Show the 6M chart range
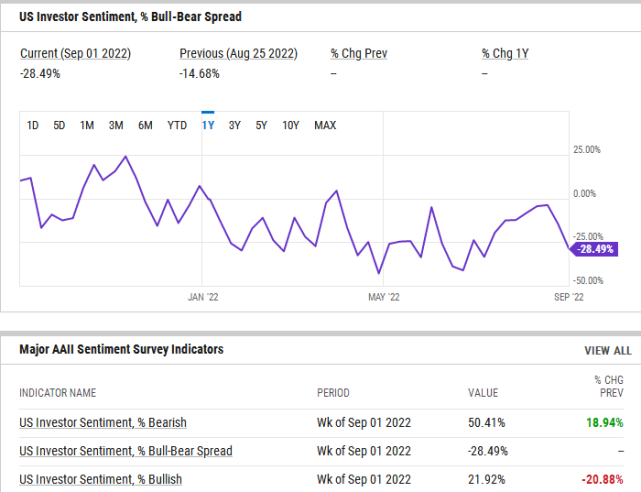 (x=146, y=125)
